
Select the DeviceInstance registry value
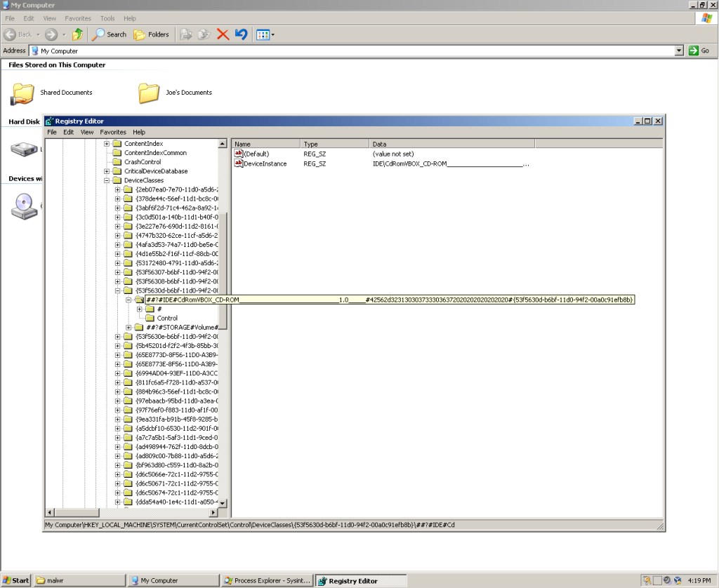click(266, 163)
